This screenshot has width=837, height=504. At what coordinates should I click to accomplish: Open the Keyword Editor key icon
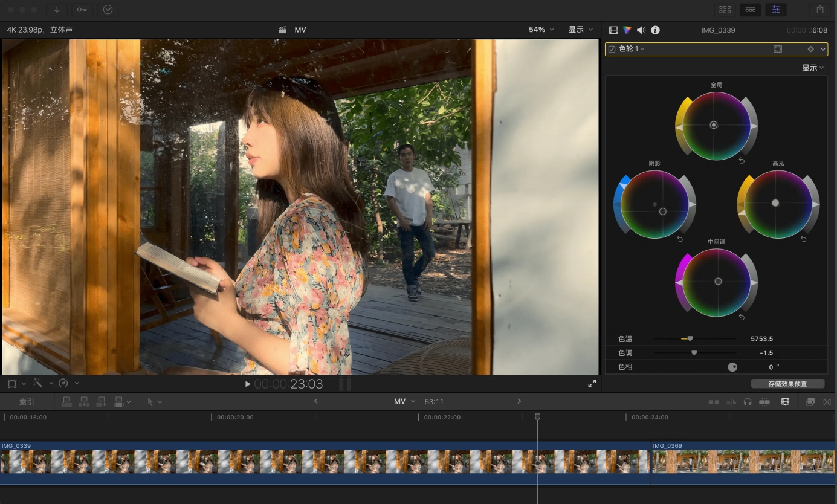[82, 10]
